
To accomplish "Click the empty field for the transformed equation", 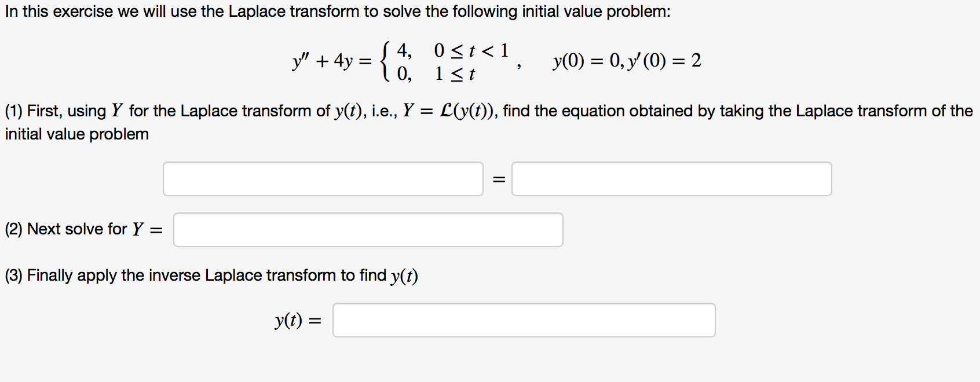I will tap(323, 179).
